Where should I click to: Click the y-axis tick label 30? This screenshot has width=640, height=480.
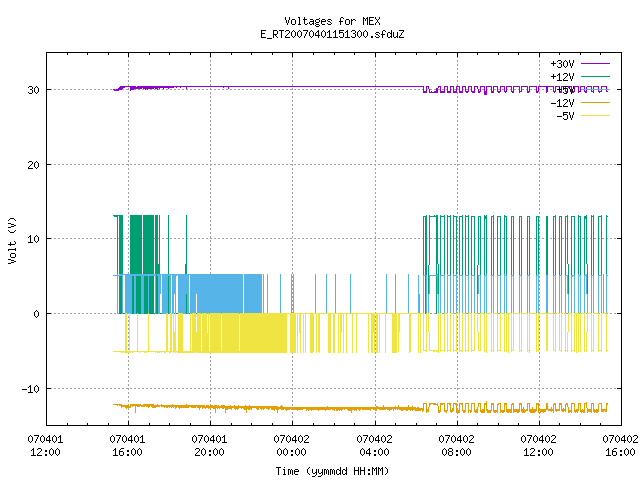(x=33, y=90)
